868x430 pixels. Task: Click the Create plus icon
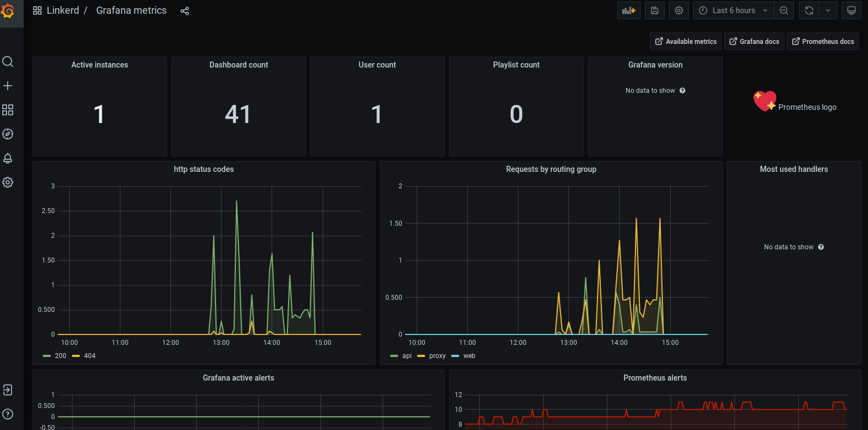click(x=8, y=86)
